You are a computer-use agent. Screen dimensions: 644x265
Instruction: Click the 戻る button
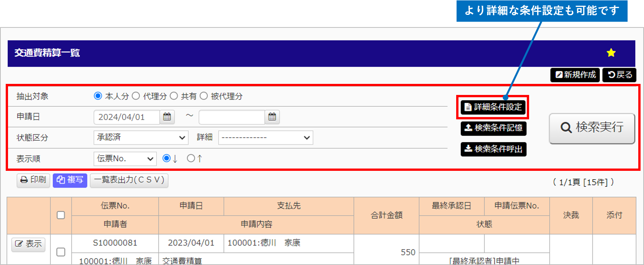[620, 75]
